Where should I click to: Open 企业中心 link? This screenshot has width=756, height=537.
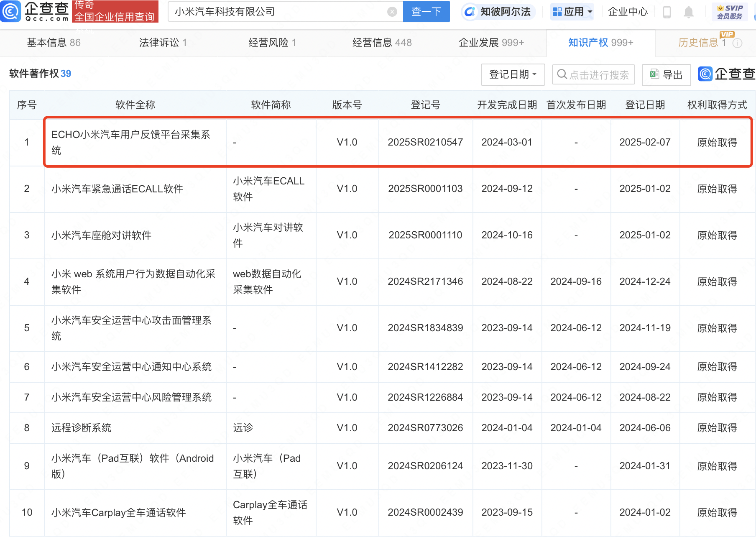pos(628,12)
